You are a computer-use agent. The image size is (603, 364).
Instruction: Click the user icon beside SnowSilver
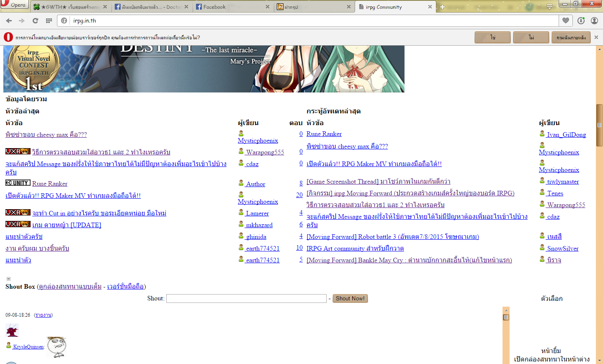(542, 247)
